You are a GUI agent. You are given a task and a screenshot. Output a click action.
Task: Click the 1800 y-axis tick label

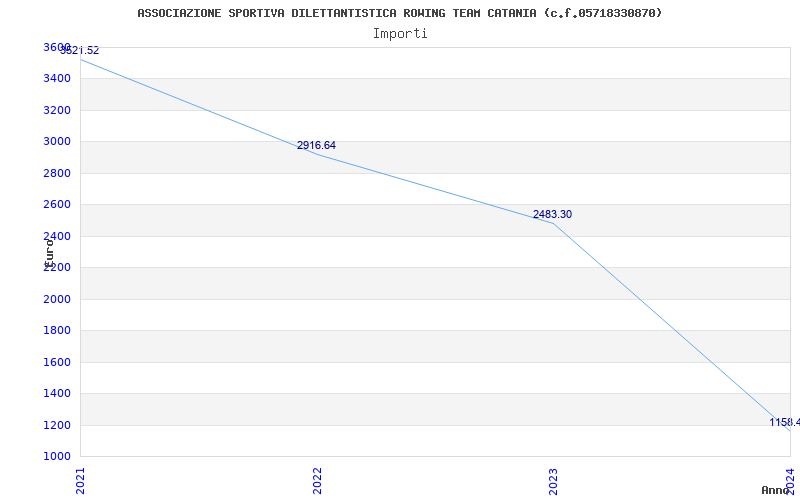pyautogui.click(x=57, y=331)
